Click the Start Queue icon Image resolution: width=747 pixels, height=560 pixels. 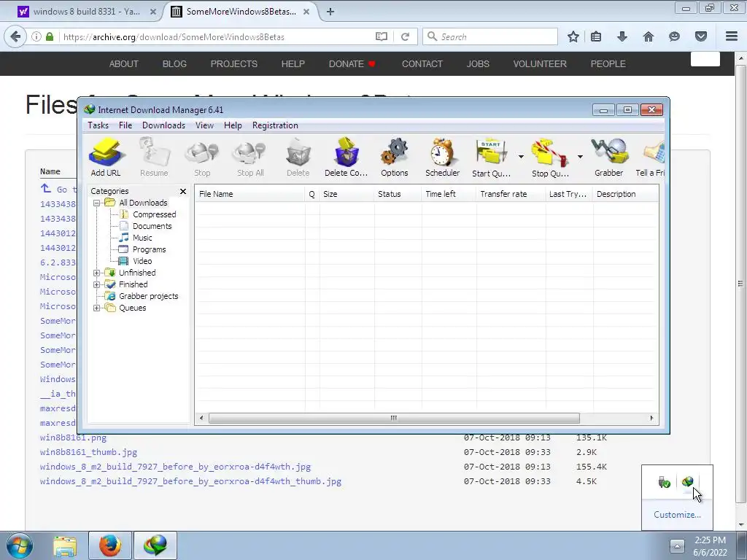tap(491, 157)
